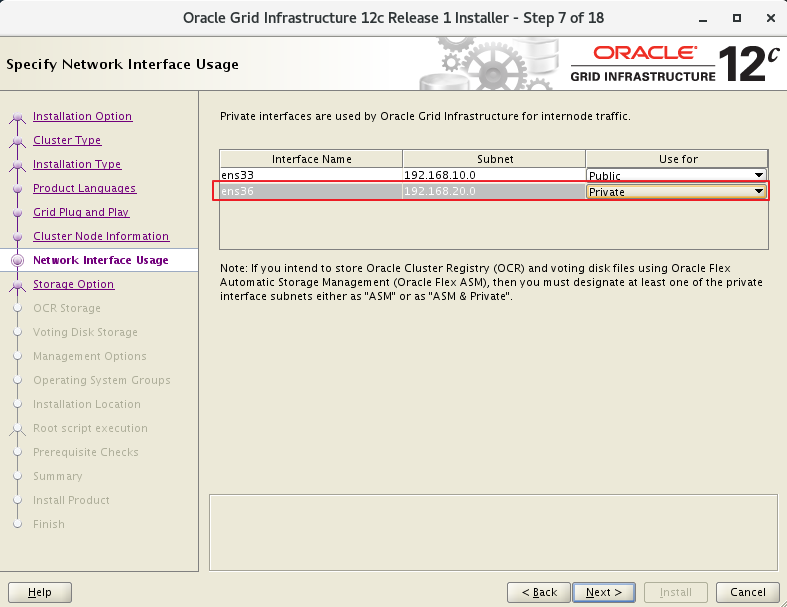Click the Cluster Type step bullet icon
This screenshot has width=787, height=607.
pyautogui.click(x=18, y=142)
